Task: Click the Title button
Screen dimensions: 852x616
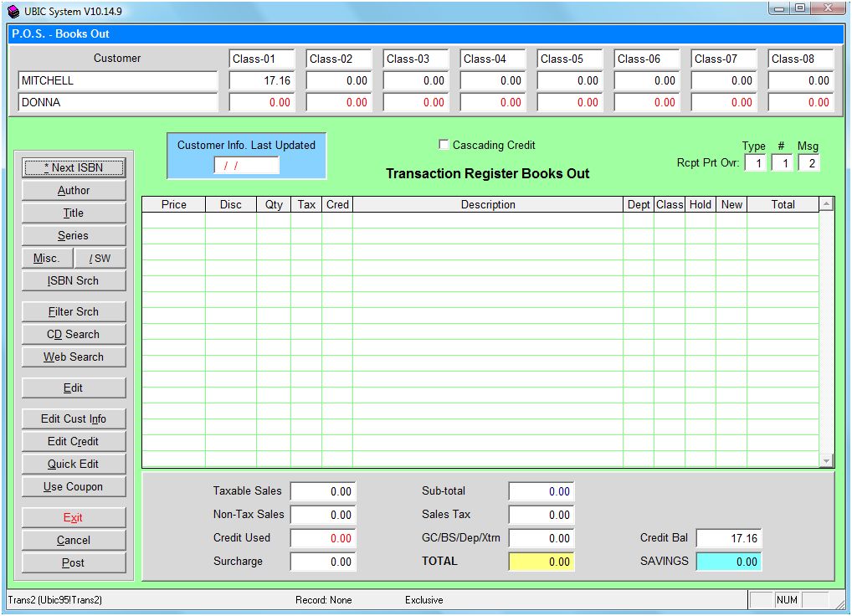Action: [x=74, y=213]
